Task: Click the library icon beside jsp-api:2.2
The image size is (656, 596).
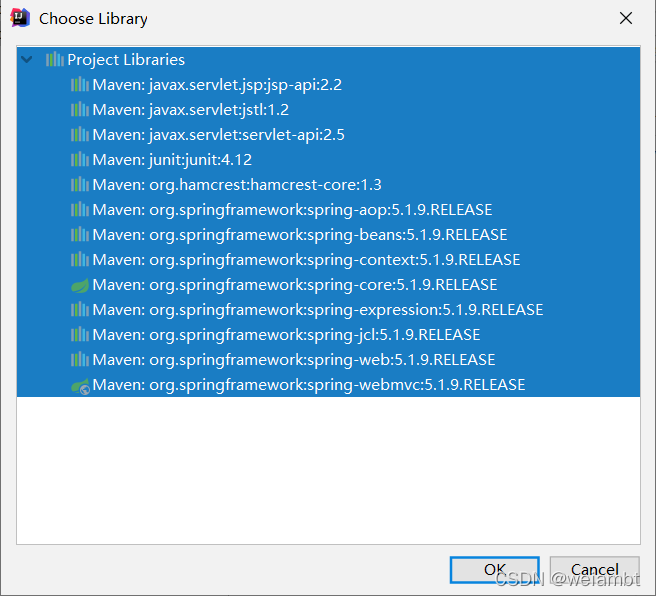Action: (79, 85)
